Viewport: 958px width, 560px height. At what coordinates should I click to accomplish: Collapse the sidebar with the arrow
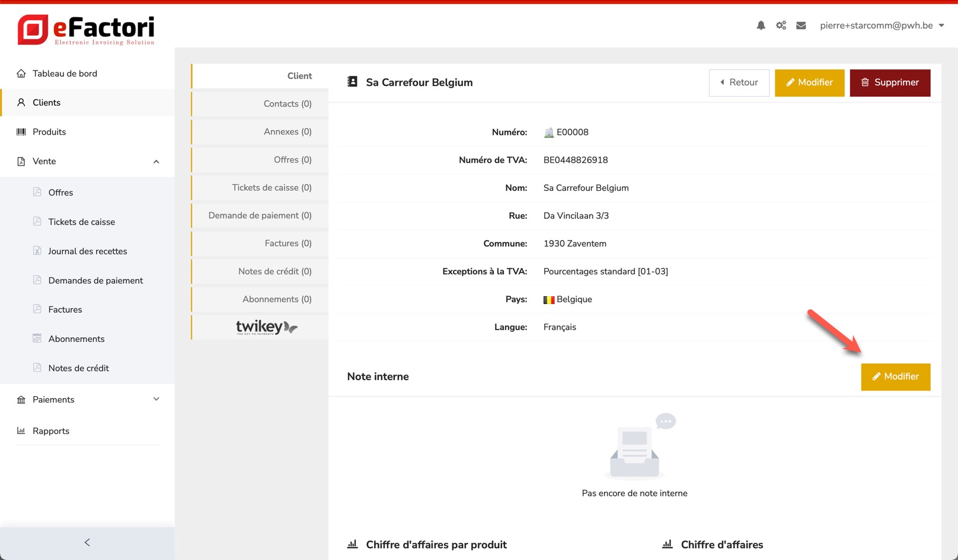(x=87, y=542)
